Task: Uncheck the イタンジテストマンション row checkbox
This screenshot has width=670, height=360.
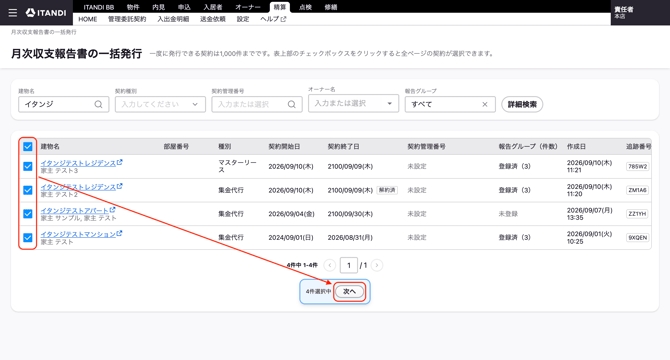Action: [28, 237]
